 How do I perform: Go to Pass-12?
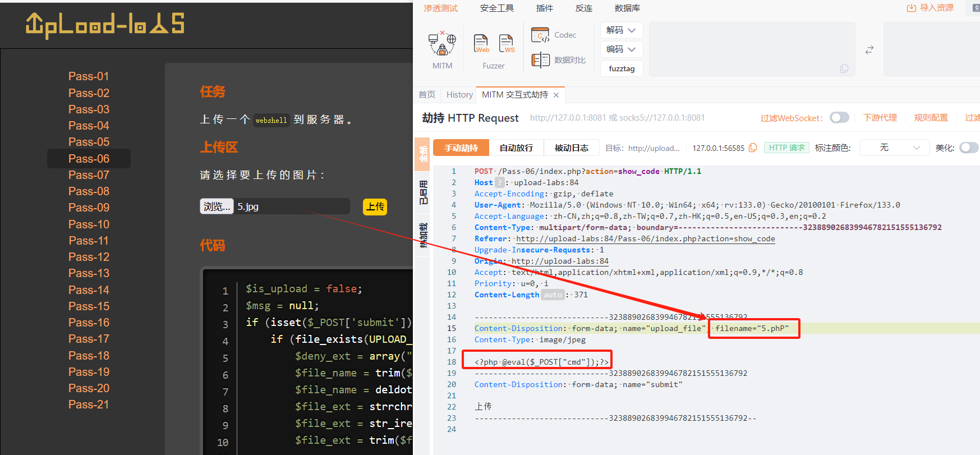(x=89, y=257)
